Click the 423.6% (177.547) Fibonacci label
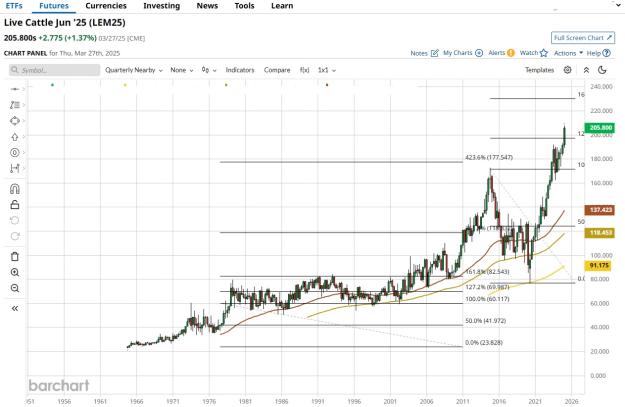Image resolution: width=625 pixels, height=407 pixels. click(x=489, y=157)
